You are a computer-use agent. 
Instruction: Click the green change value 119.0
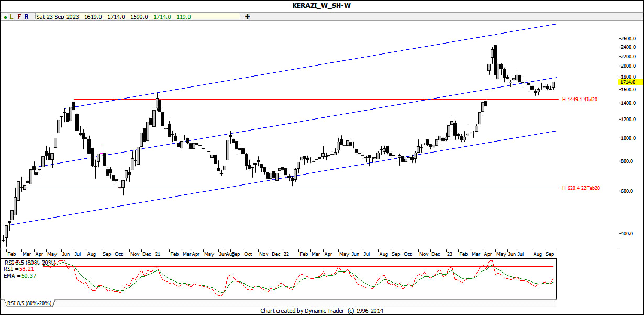pos(184,17)
